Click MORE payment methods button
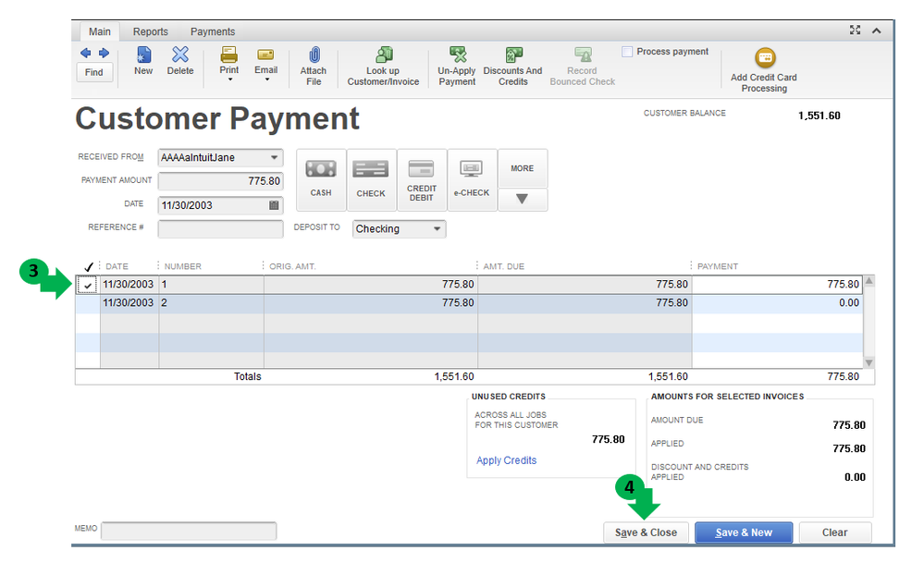The width and height of the screenshot is (924, 563). tap(522, 168)
